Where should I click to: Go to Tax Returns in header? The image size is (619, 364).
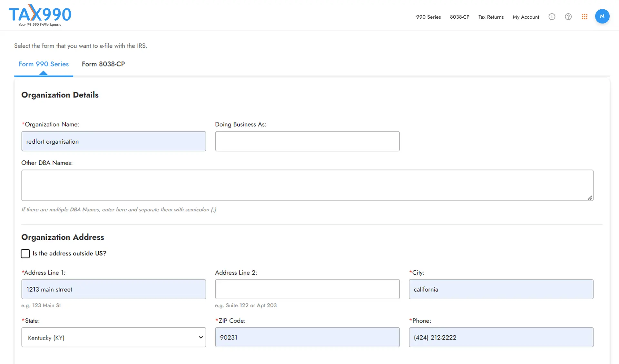pos(491,17)
